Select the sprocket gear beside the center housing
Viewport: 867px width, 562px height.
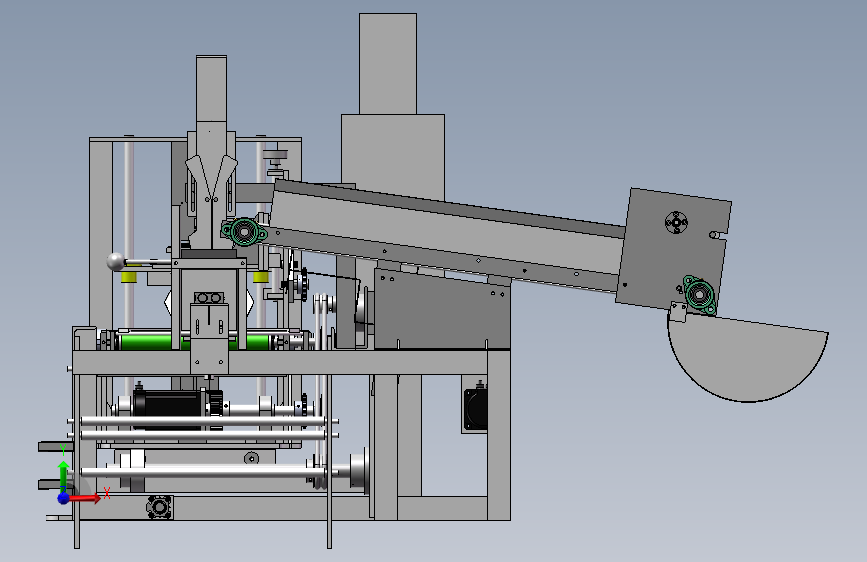click(302, 284)
